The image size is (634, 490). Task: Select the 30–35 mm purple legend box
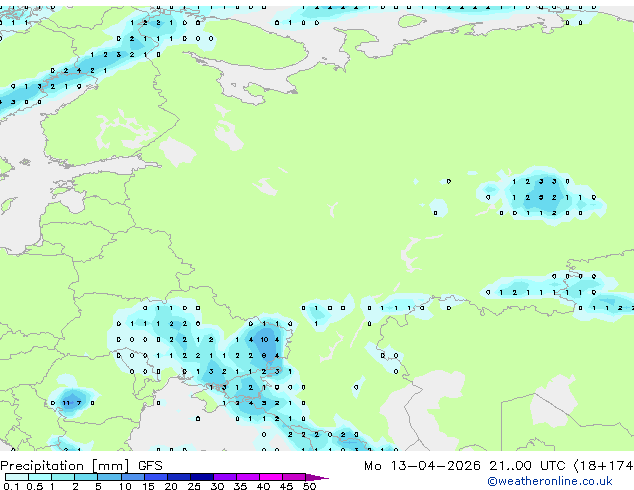pos(224,477)
